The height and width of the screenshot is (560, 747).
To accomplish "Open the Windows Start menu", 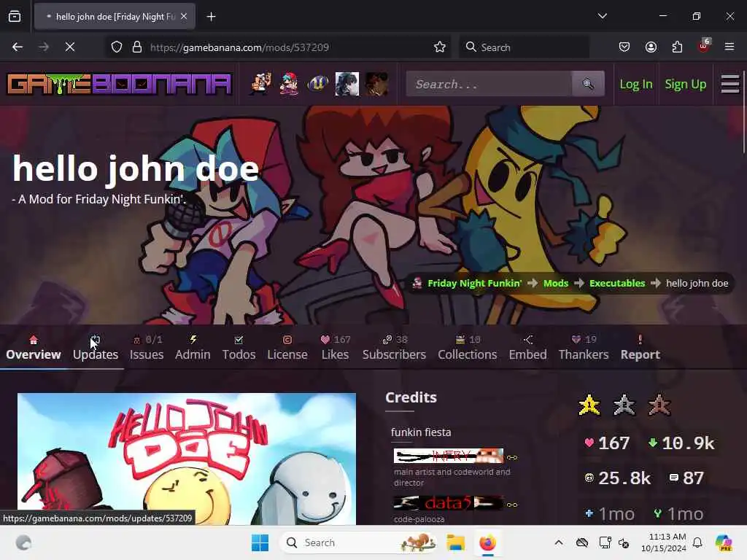I will tap(260, 542).
